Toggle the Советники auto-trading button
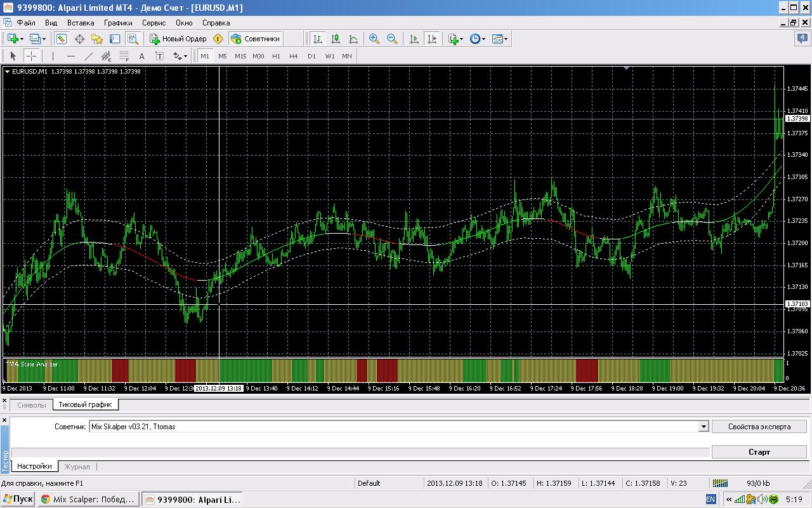This screenshot has height=508, width=812. click(255, 39)
